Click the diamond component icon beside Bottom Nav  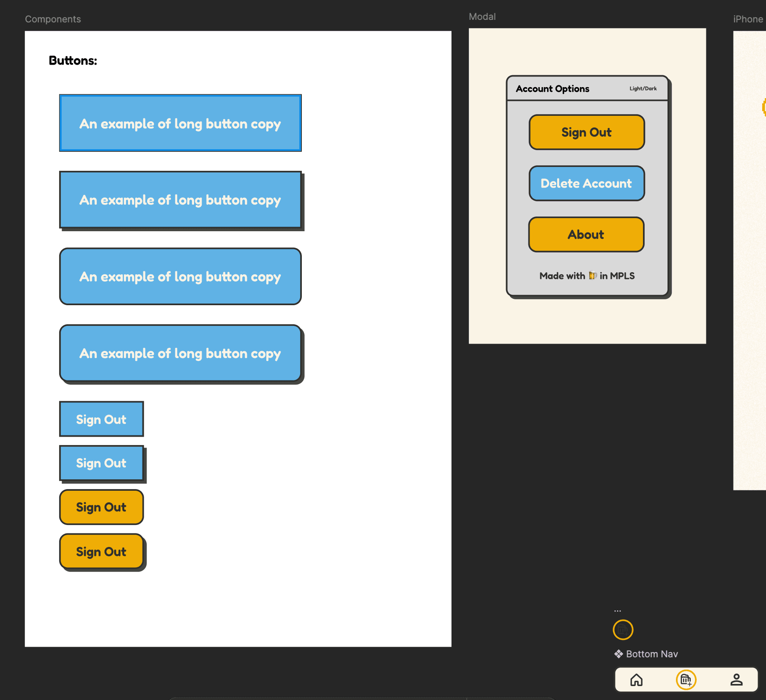pyautogui.click(x=618, y=654)
